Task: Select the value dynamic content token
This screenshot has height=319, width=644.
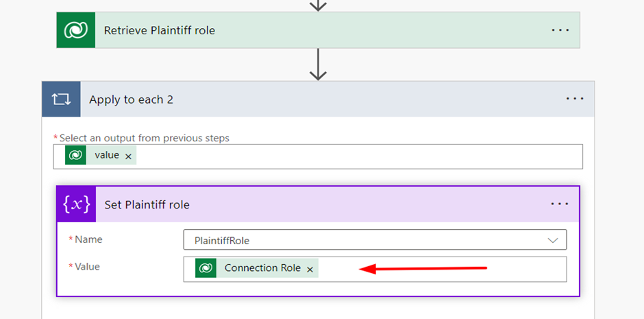Action: click(107, 155)
